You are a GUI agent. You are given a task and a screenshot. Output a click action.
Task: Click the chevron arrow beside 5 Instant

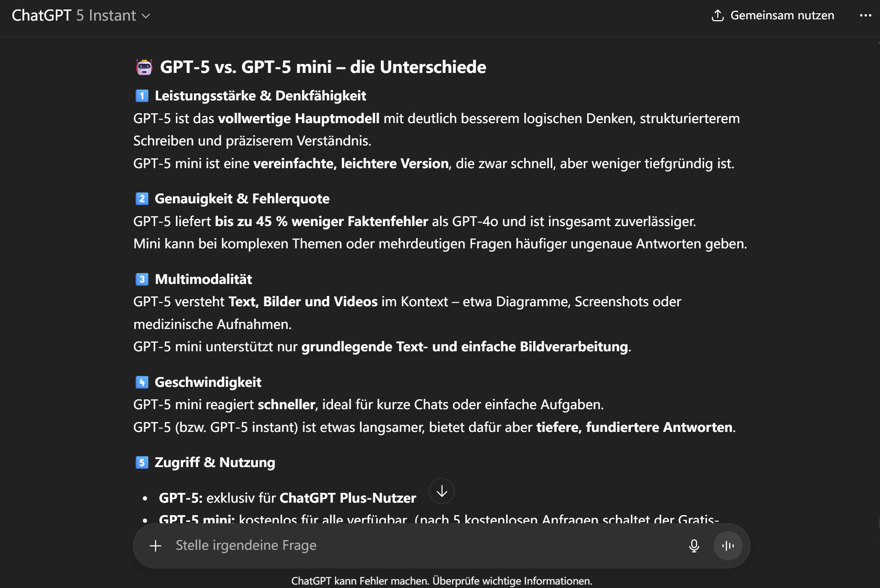pyautogui.click(x=146, y=16)
